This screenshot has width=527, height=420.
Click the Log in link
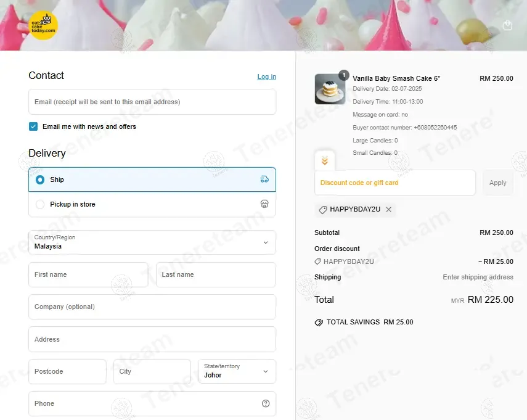coord(266,76)
